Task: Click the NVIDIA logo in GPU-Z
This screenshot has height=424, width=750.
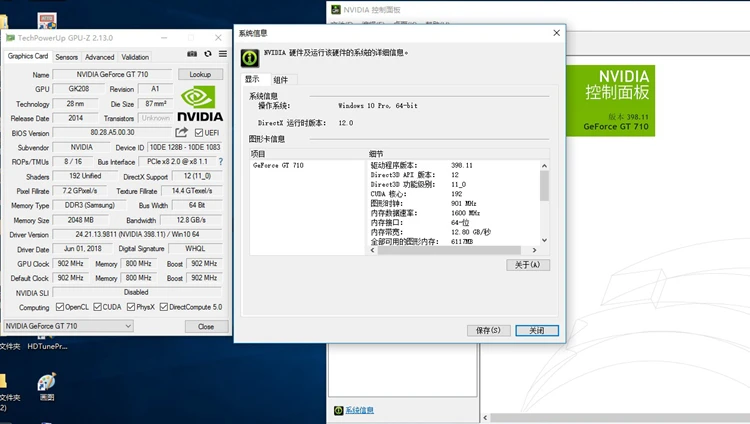Action: pos(200,104)
